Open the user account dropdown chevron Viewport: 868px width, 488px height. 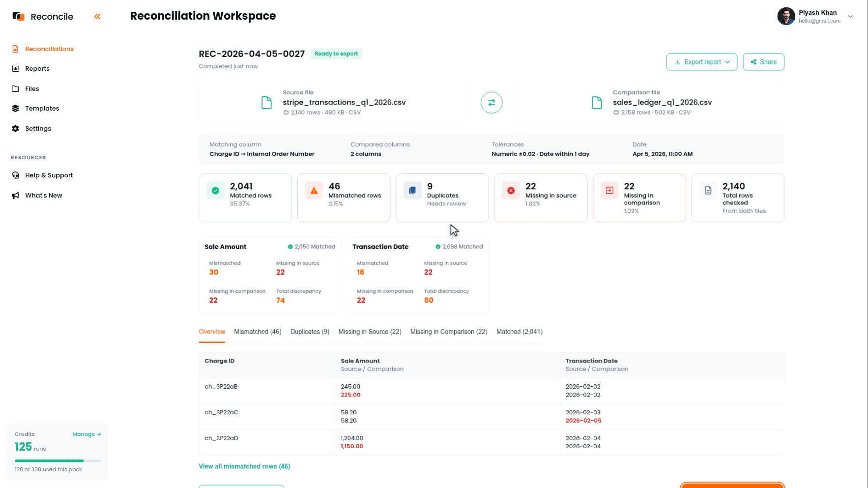pyautogui.click(x=850, y=16)
